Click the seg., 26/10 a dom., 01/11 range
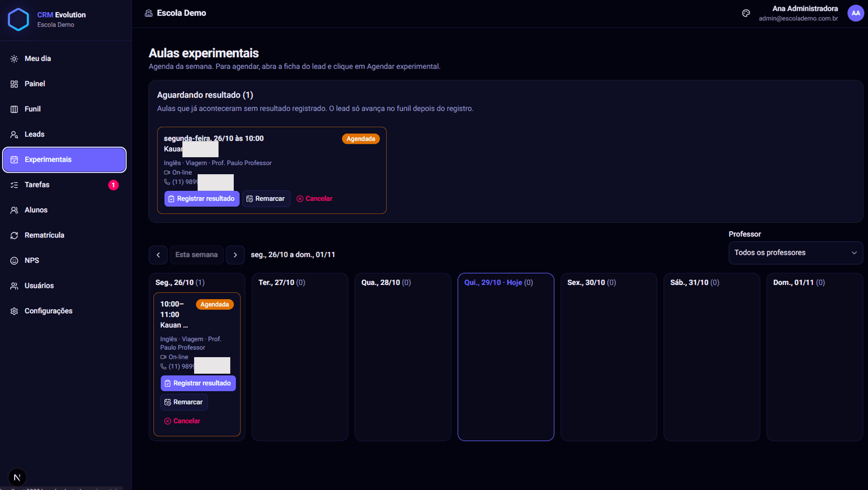 pyautogui.click(x=293, y=255)
